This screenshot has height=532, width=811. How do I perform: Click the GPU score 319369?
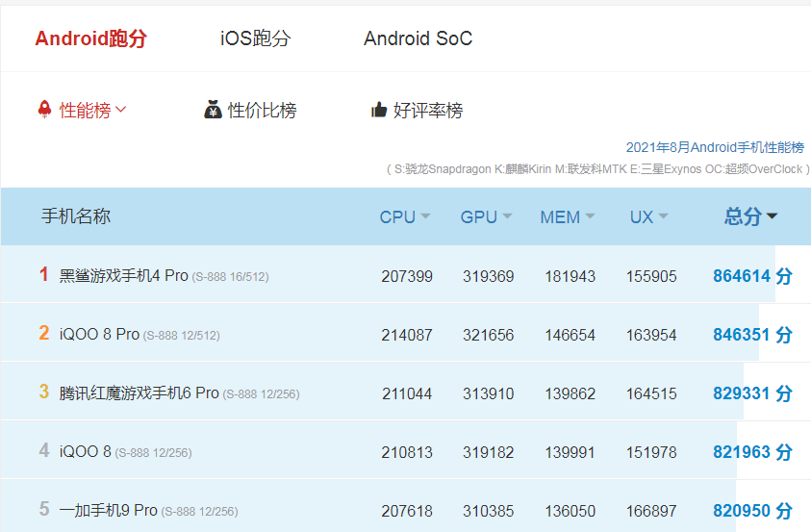pos(489,276)
